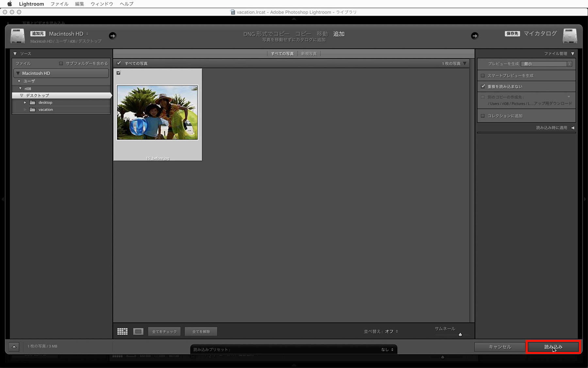This screenshot has width=588, height=368.
Task: Select コピー import mode
Action: (x=303, y=34)
